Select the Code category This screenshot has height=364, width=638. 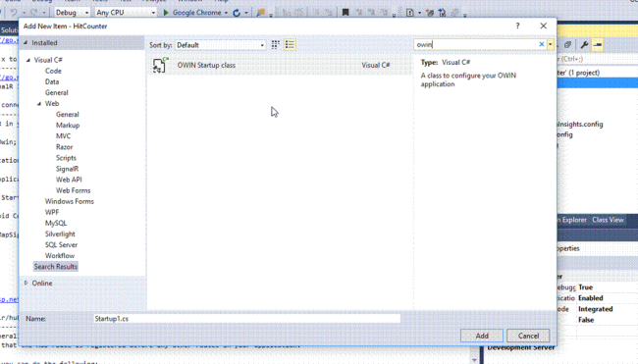click(53, 71)
